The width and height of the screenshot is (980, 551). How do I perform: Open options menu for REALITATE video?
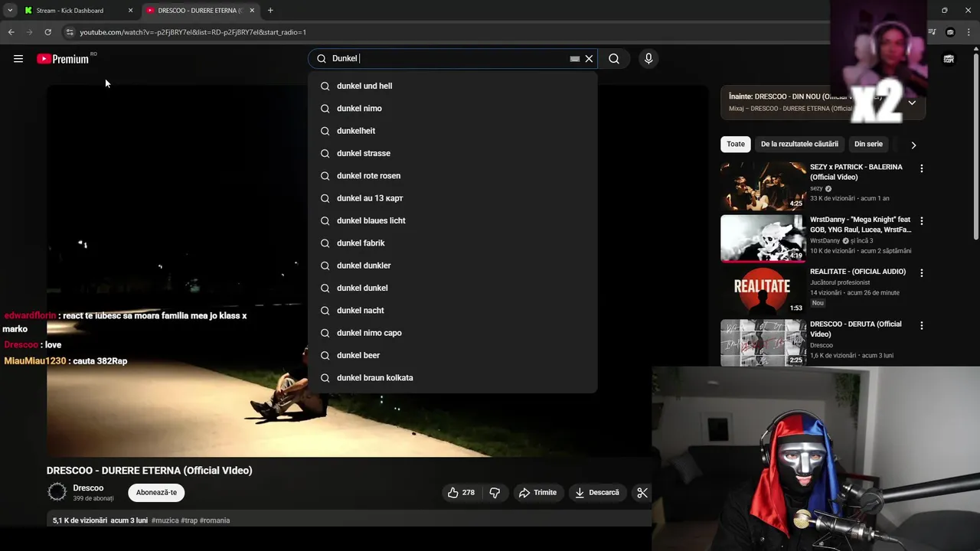pos(921,273)
